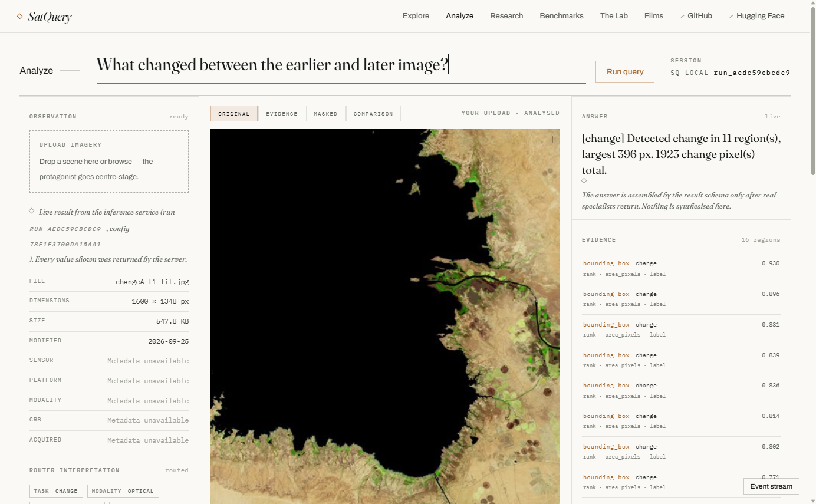Open The Lab nav link
The image size is (816, 504).
(614, 16)
